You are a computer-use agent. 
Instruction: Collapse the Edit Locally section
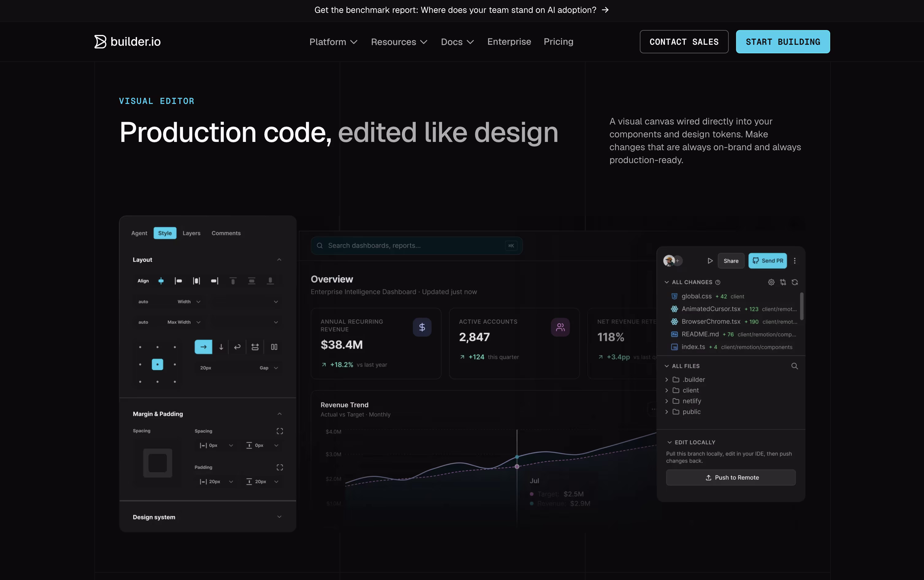669,442
